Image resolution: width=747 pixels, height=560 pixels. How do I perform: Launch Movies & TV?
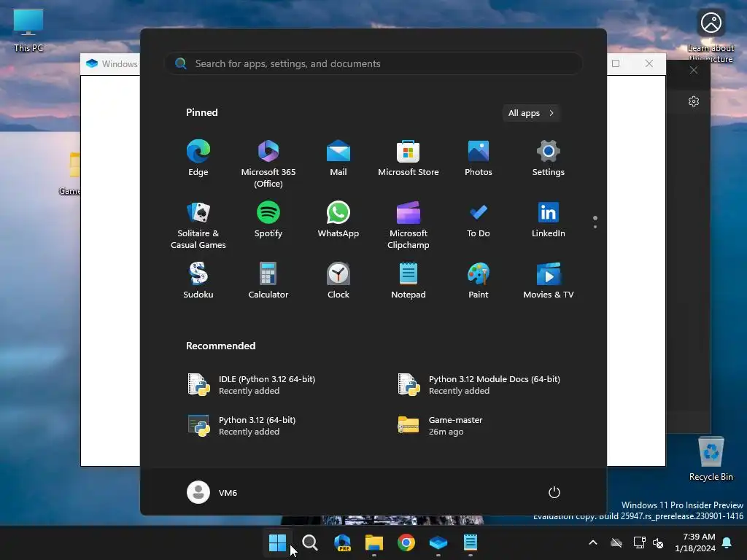tap(549, 281)
